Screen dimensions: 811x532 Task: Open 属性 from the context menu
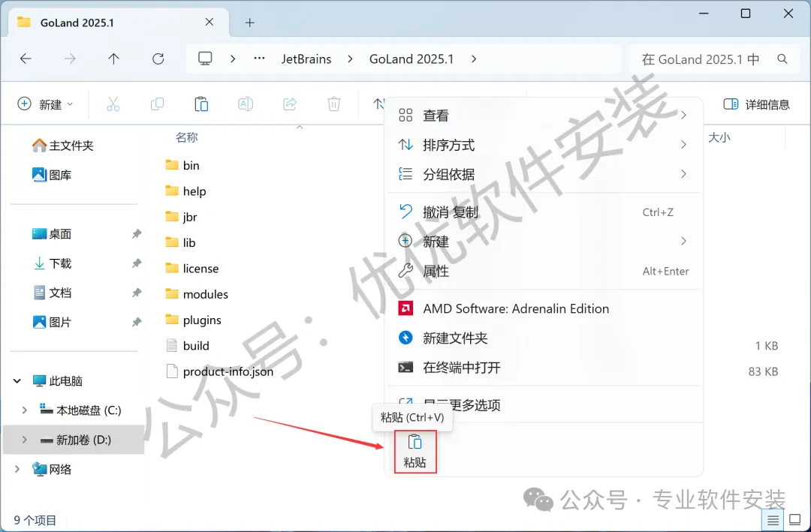pyautogui.click(x=544, y=271)
